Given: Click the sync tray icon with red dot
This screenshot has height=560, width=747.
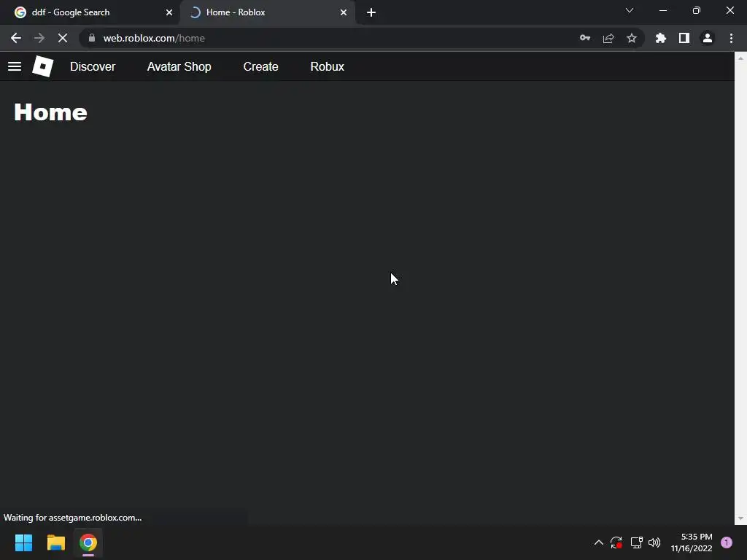Looking at the screenshot, I should [x=616, y=542].
